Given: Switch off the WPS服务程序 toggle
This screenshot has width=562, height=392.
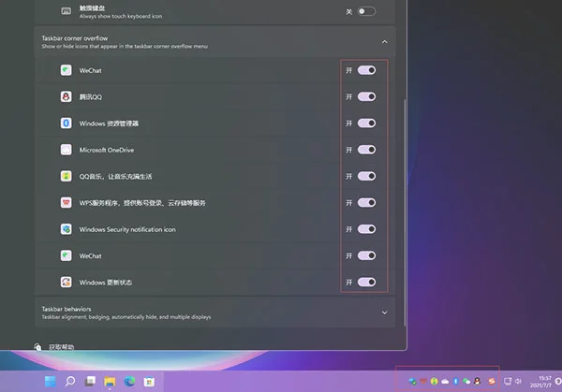Looking at the screenshot, I should point(366,202).
